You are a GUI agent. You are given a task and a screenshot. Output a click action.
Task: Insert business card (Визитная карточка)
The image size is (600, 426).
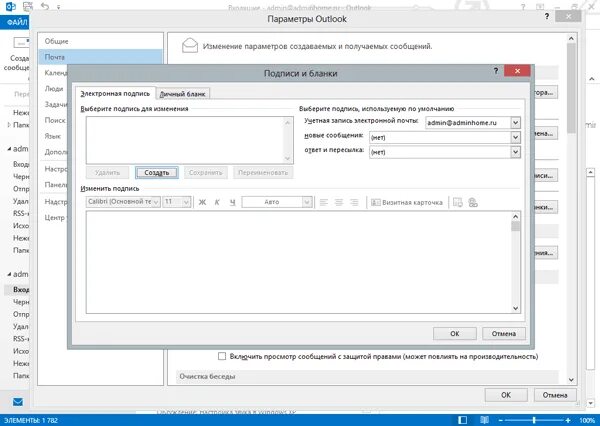[407, 202]
